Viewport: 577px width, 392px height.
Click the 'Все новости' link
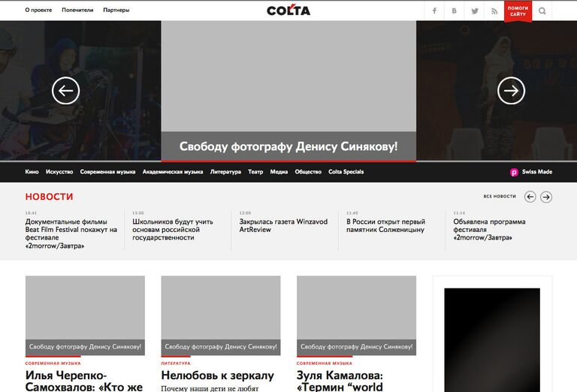point(500,196)
